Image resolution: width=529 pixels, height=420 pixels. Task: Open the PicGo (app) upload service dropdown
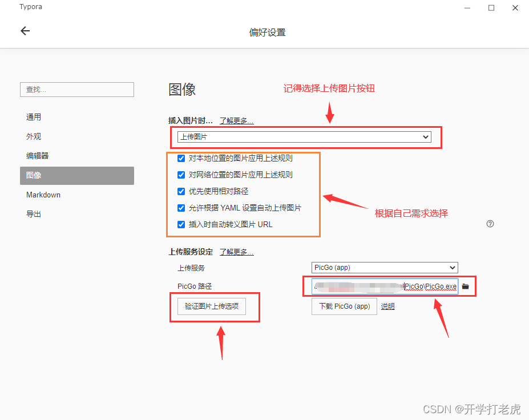385,268
